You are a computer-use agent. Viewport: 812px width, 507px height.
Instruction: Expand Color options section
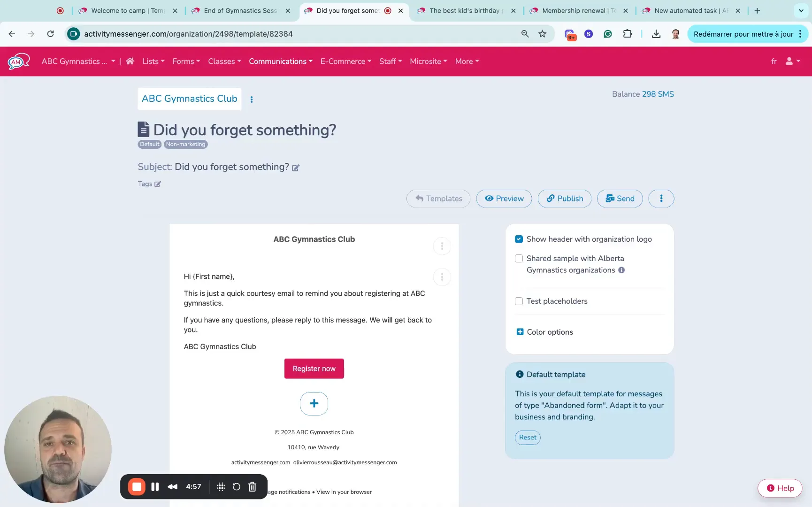(x=520, y=332)
